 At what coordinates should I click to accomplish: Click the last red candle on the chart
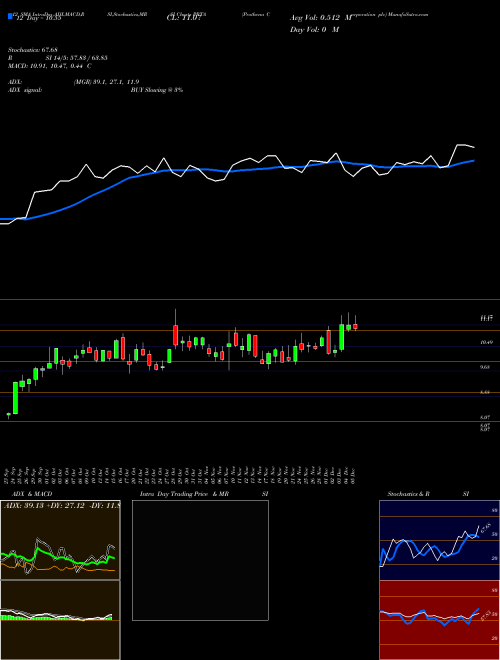click(x=355, y=326)
